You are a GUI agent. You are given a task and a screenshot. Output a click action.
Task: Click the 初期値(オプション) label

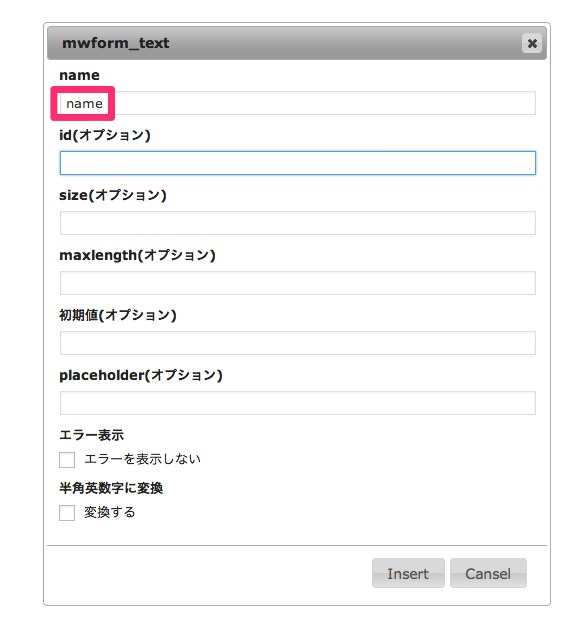coord(118,315)
